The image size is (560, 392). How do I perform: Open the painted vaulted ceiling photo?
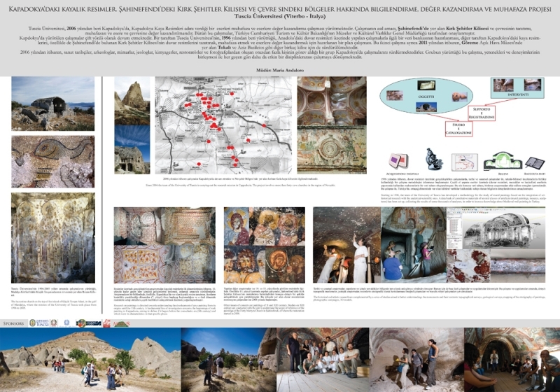click(x=332, y=101)
